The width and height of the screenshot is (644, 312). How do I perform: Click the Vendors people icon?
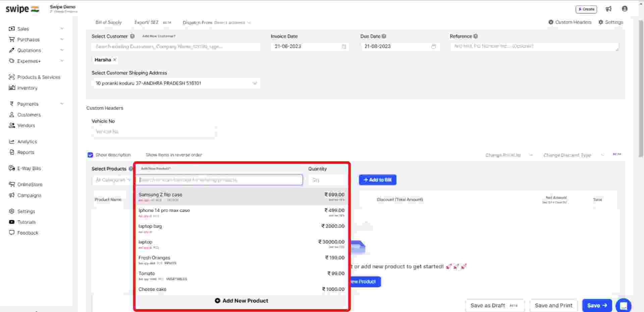(x=12, y=125)
